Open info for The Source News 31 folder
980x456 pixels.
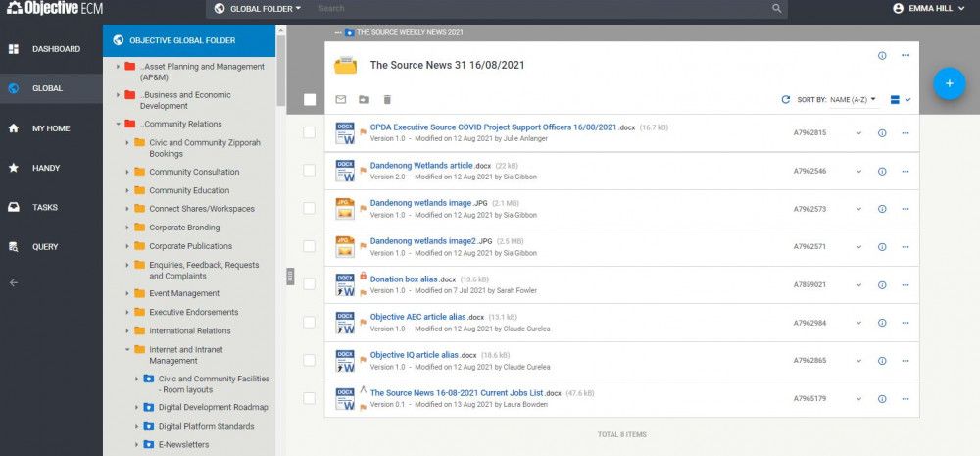882,56
